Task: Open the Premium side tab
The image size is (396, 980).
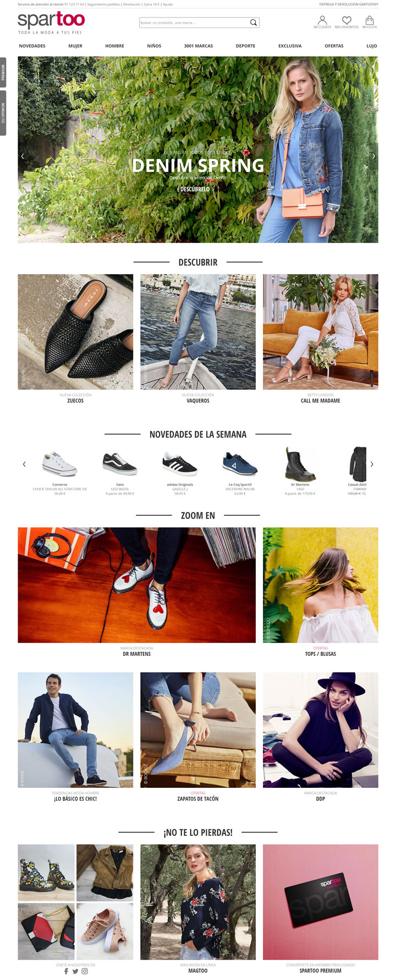Action: pyautogui.click(x=3, y=73)
